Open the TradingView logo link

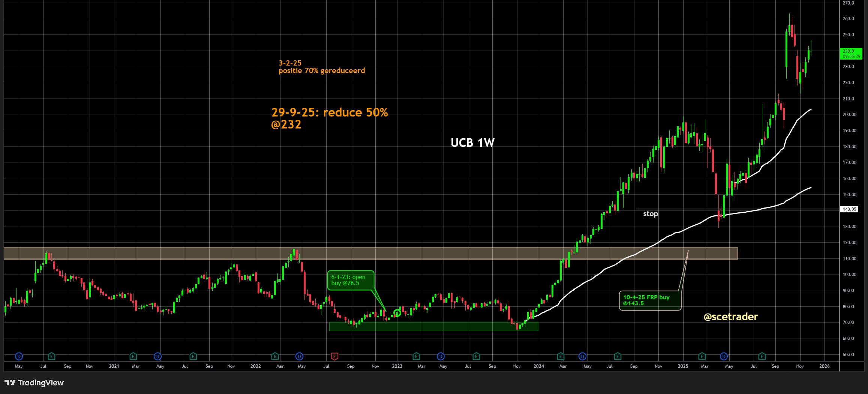point(34,383)
